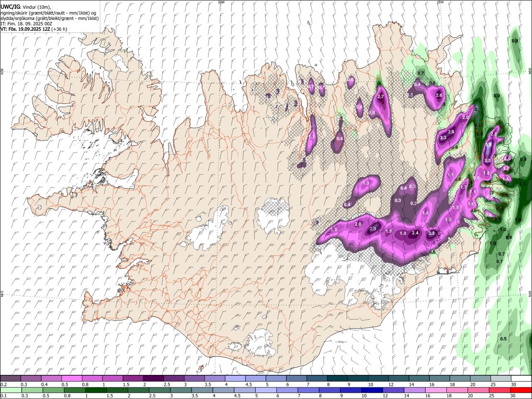Viewport: 532px width, 399px height.
Task: Pick the light grey 25 swatch in the upper legend
Action: click(501, 379)
